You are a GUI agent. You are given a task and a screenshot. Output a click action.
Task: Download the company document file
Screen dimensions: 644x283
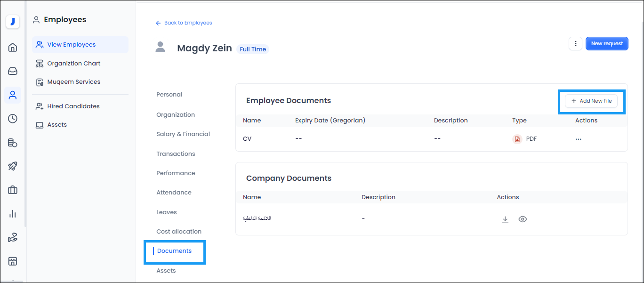coord(505,219)
